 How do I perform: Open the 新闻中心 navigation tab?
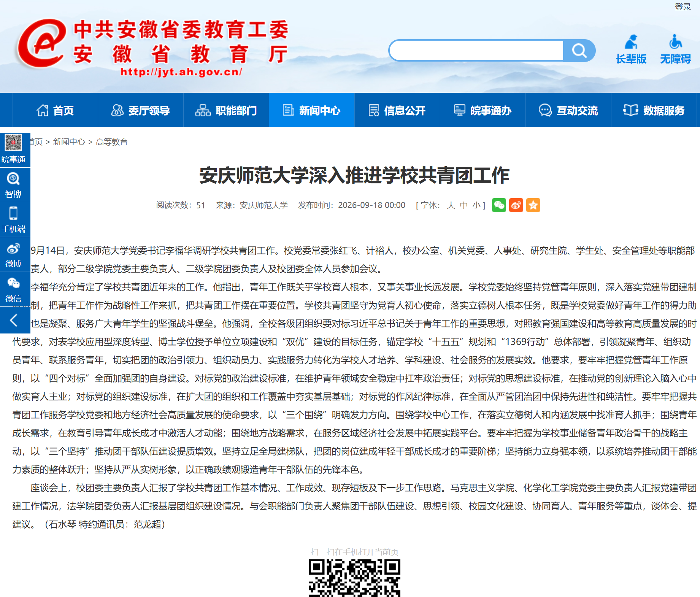coord(312,110)
